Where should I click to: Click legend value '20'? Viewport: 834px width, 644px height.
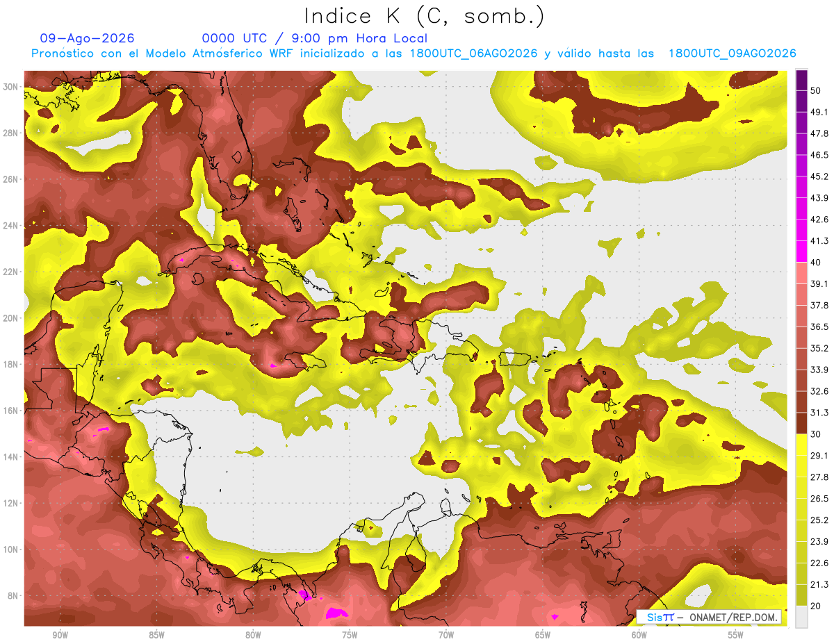(x=816, y=606)
